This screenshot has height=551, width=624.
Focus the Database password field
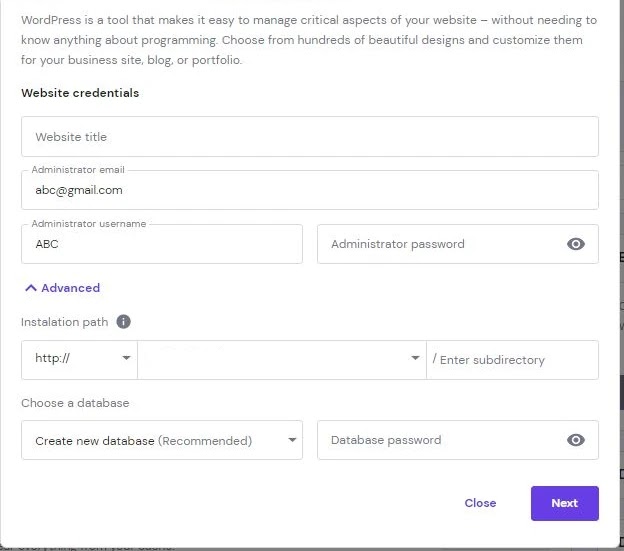click(x=438, y=440)
